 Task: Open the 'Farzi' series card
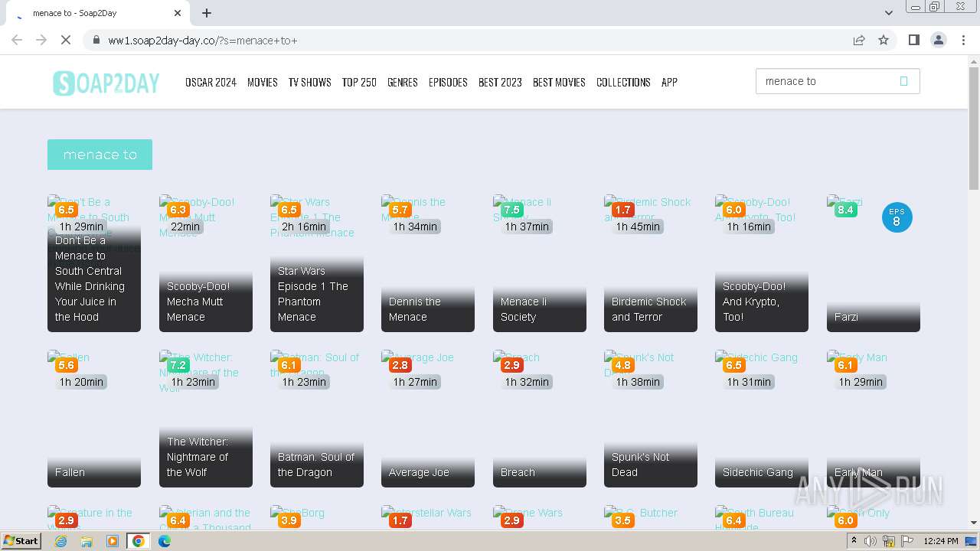click(874, 263)
